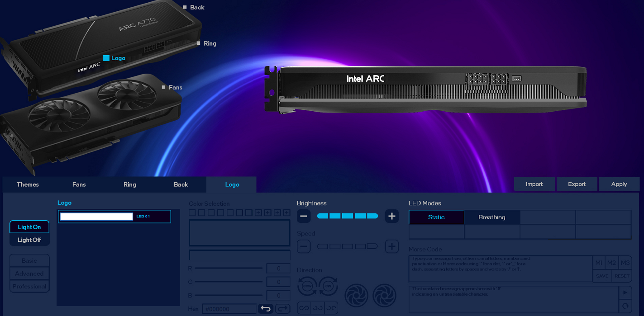Click the Speed plus button
The height and width of the screenshot is (316, 644).
(392, 246)
